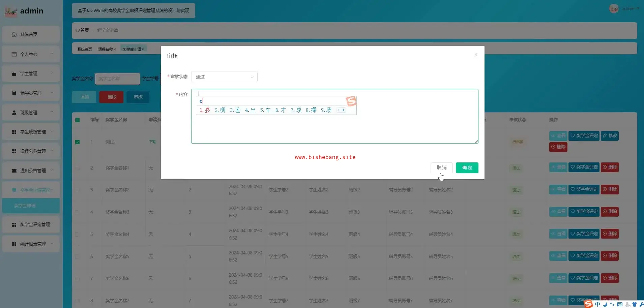Open the 系统首页 sidebar menu item

pos(31,34)
